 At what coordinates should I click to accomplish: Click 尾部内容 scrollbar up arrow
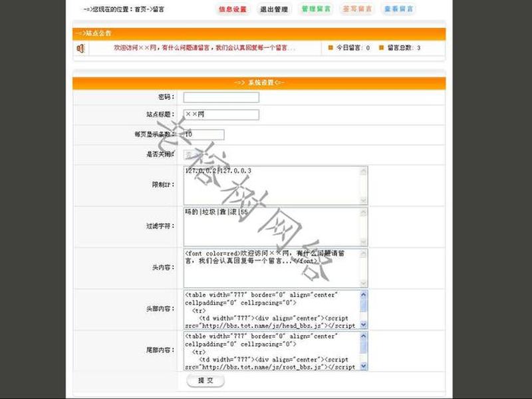click(363, 336)
